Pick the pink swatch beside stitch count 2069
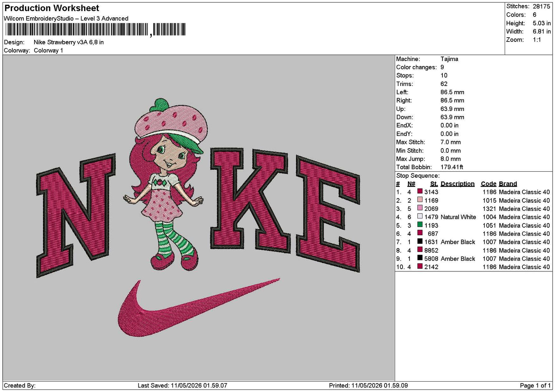The width and height of the screenshot is (555, 392). [x=420, y=208]
